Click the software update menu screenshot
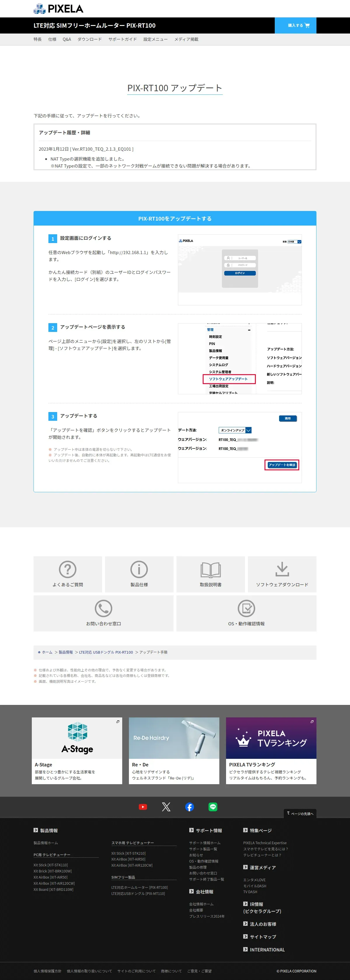The width and height of the screenshot is (350, 980). 239,359
